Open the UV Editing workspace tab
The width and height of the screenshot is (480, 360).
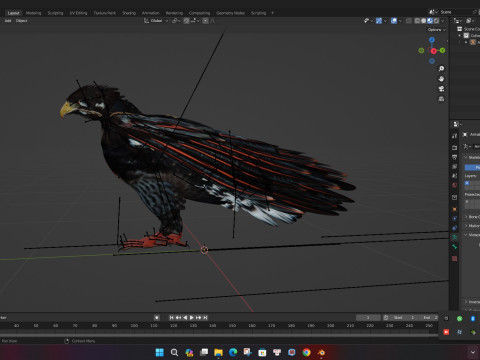(78, 13)
